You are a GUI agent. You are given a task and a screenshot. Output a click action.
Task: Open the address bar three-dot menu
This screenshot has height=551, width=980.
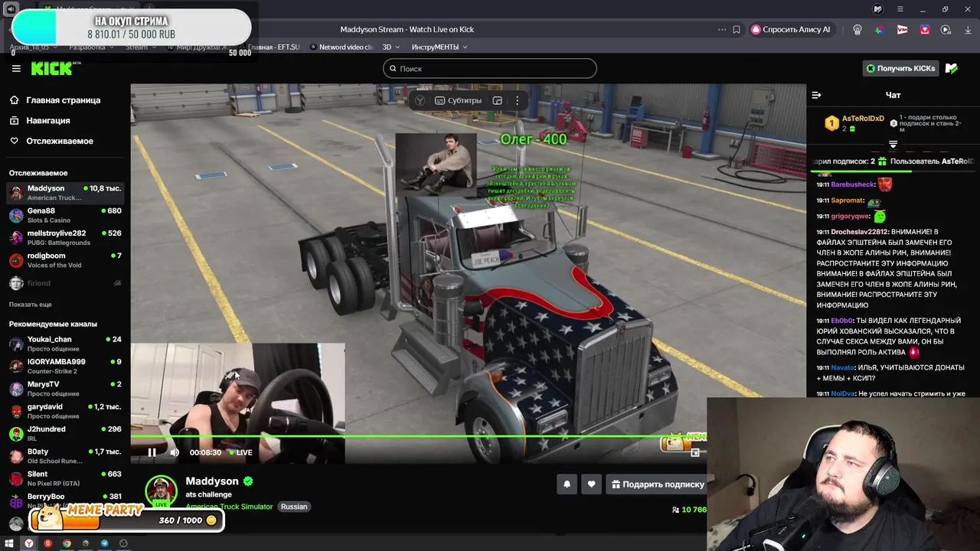[722, 29]
